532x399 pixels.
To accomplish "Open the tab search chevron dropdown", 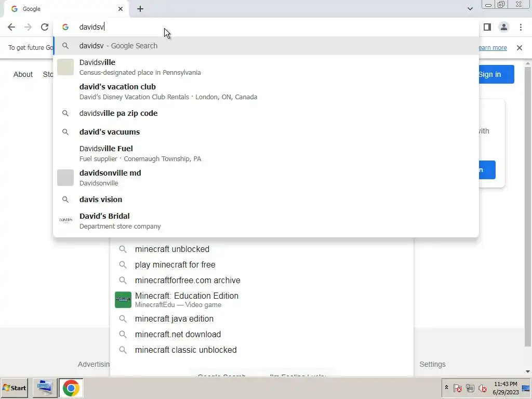I will click(x=470, y=9).
